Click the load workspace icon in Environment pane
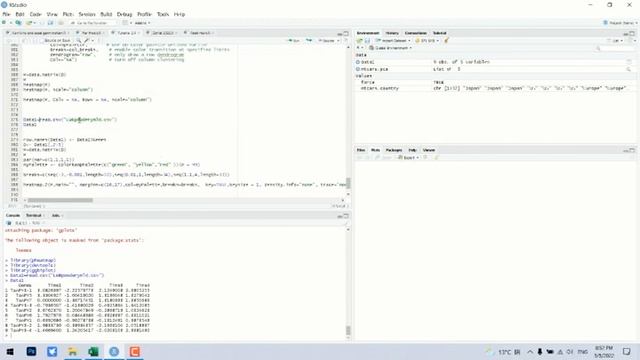640x360 pixels. (x=360, y=40)
